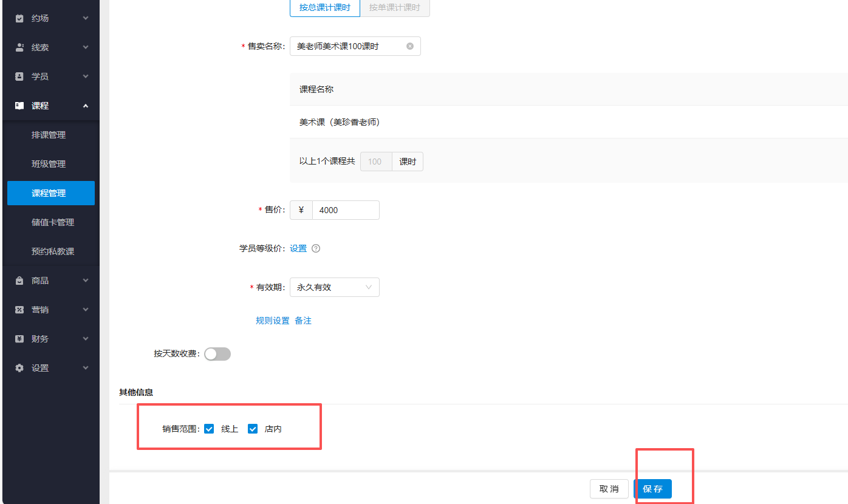
Task: Uncheck the 线上 sales checkbox
Action: 209,428
